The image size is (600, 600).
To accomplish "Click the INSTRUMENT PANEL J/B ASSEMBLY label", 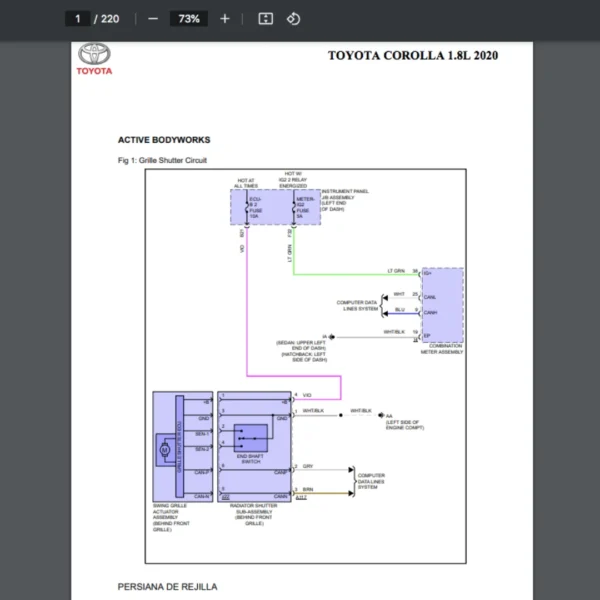I will click(x=345, y=200).
